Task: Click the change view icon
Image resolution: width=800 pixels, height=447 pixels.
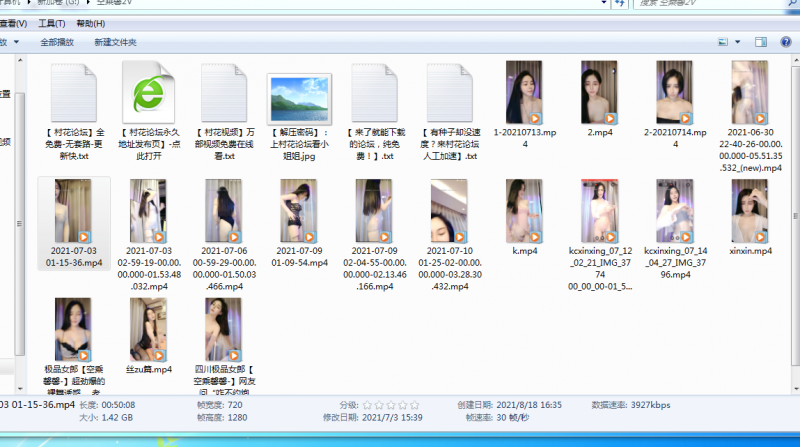Action: point(723,42)
